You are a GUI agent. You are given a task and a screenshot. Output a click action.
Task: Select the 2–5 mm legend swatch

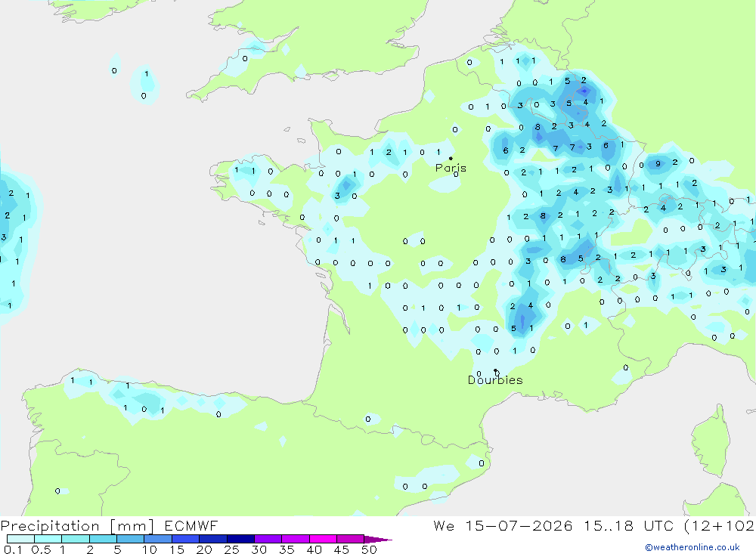[x=103, y=539]
